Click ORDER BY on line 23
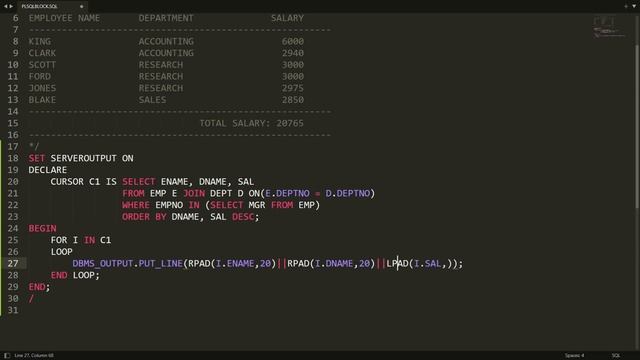640x360 pixels. tap(144, 217)
